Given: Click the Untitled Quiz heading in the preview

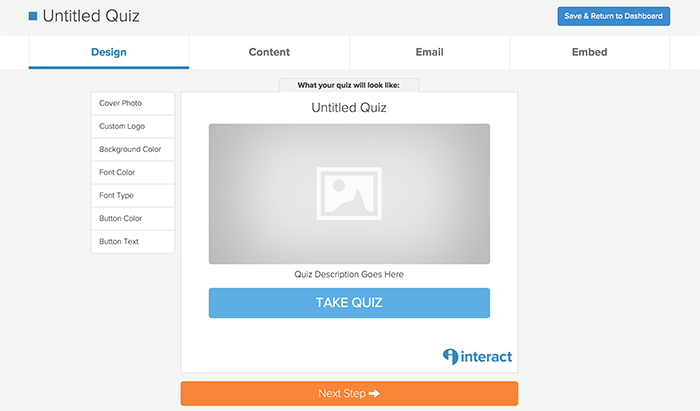Looking at the screenshot, I should (x=349, y=108).
